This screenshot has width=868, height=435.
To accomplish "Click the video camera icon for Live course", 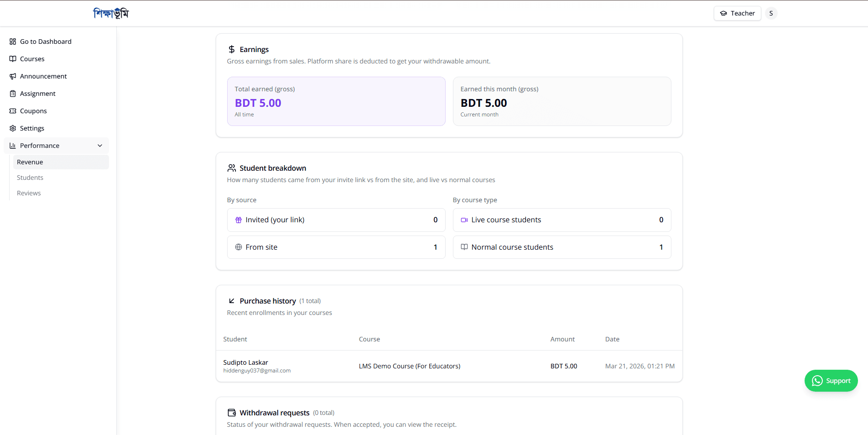I will click(x=464, y=220).
